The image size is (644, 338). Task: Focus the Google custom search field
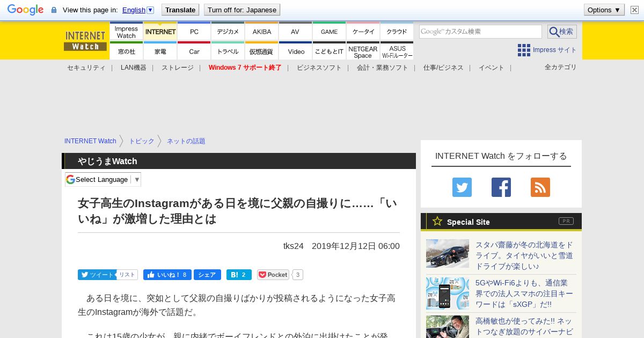(x=480, y=32)
